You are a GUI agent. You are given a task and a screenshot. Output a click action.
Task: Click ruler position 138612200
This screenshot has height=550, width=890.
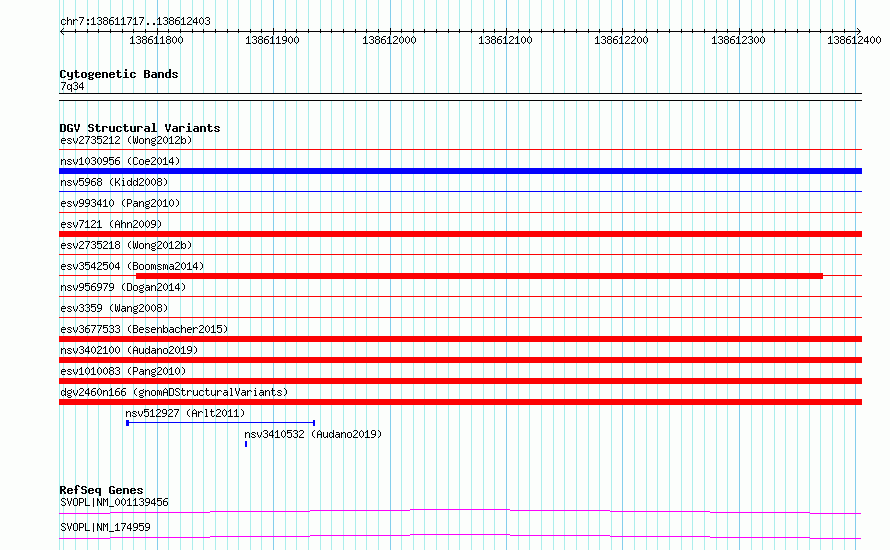click(621, 40)
